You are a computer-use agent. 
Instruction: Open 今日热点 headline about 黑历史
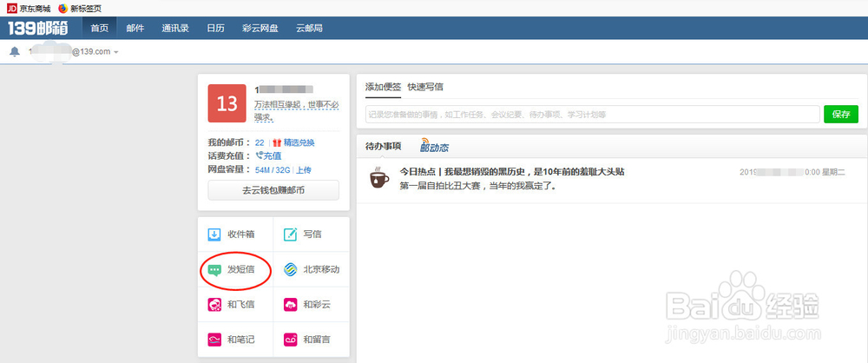[x=512, y=171]
